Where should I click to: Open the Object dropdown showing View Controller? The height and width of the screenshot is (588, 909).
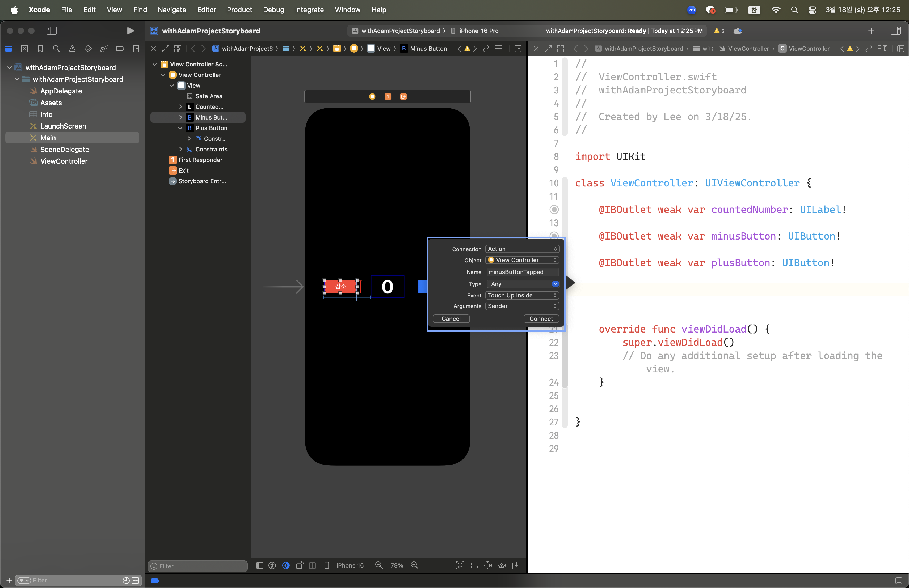click(522, 260)
